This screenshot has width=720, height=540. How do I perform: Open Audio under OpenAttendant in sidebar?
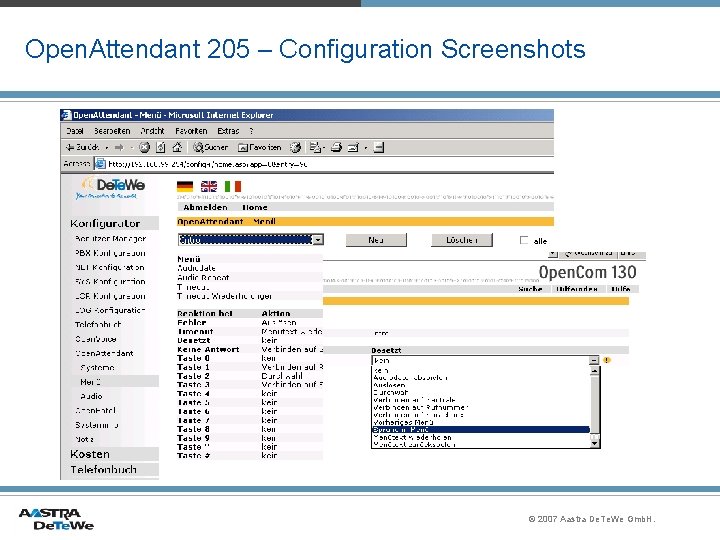pos(91,396)
